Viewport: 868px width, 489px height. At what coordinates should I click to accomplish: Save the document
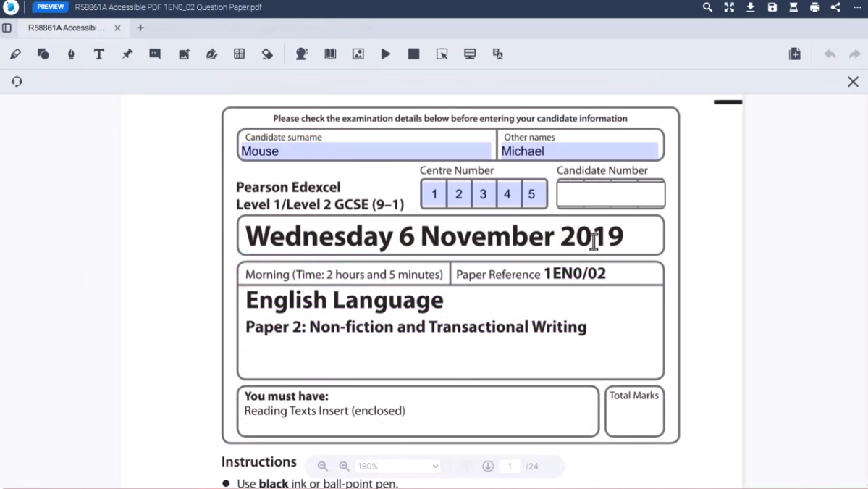click(772, 7)
